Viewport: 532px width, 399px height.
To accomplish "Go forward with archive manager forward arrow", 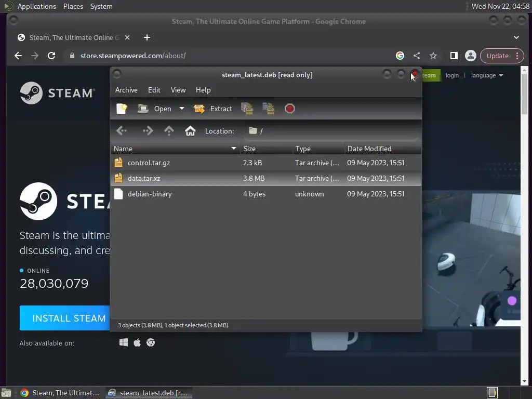I will pos(148,130).
